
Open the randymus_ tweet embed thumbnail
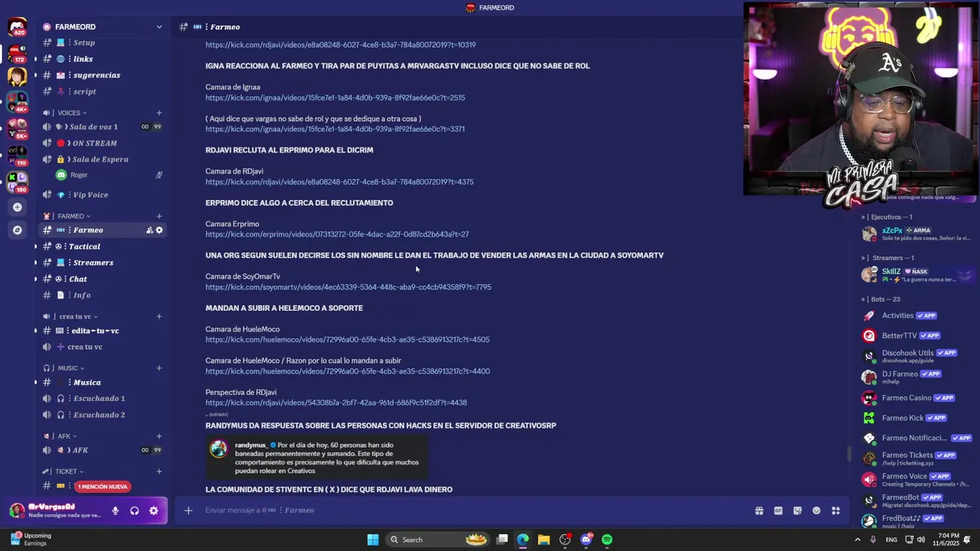point(317,458)
